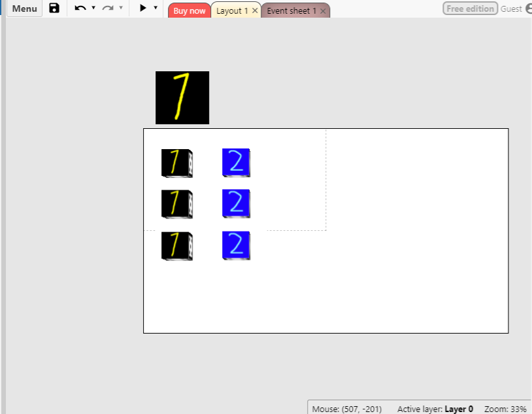
Task: Switch to the Event sheet 1 tab
Action: (x=291, y=11)
